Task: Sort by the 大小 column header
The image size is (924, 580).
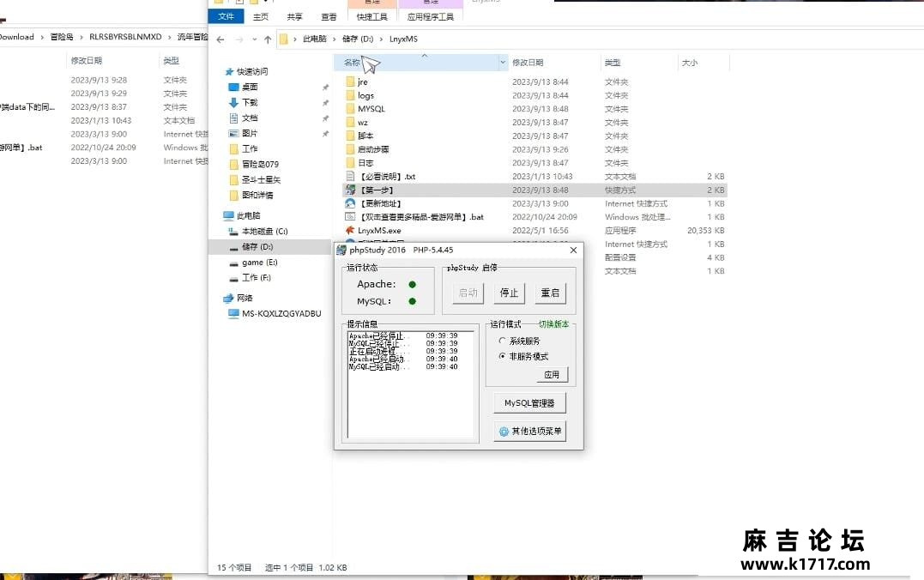Action: (690, 63)
